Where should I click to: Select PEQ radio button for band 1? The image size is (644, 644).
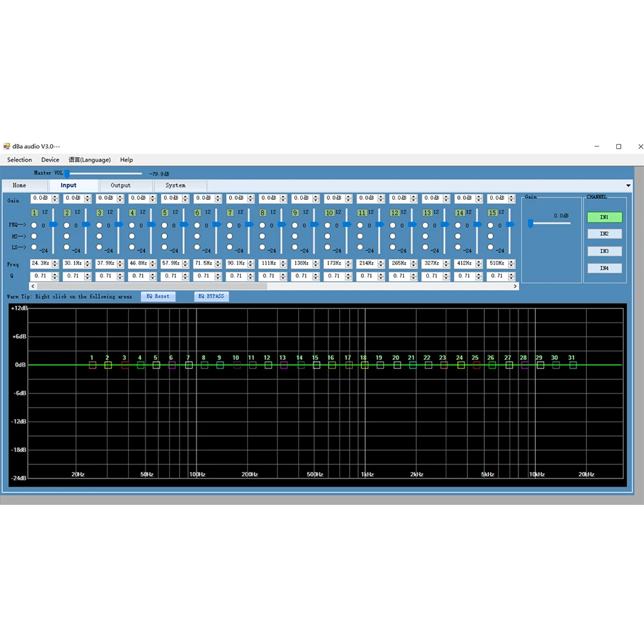coord(34,225)
